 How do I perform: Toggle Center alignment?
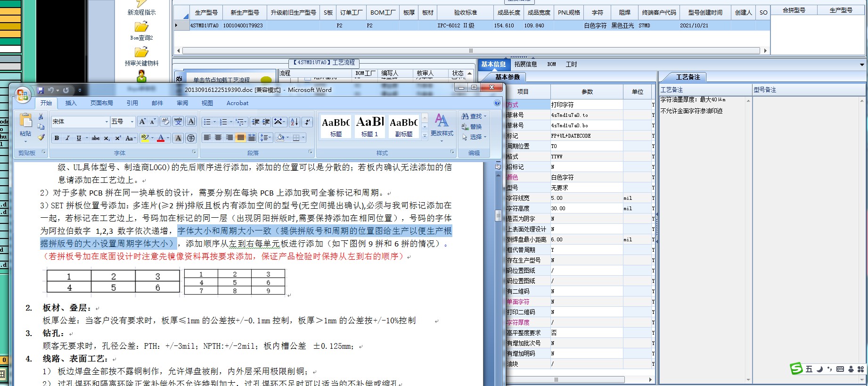point(218,138)
